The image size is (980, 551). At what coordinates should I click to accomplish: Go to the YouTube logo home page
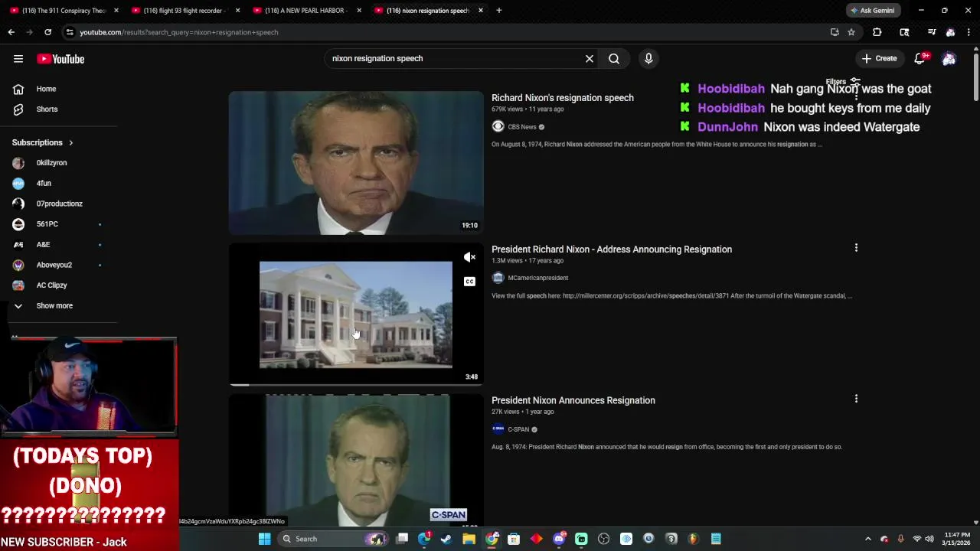60,59
